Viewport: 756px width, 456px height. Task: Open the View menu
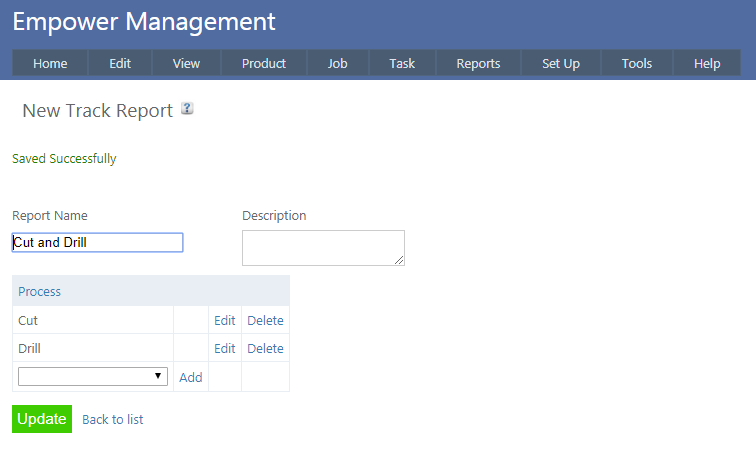(x=186, y=63)
